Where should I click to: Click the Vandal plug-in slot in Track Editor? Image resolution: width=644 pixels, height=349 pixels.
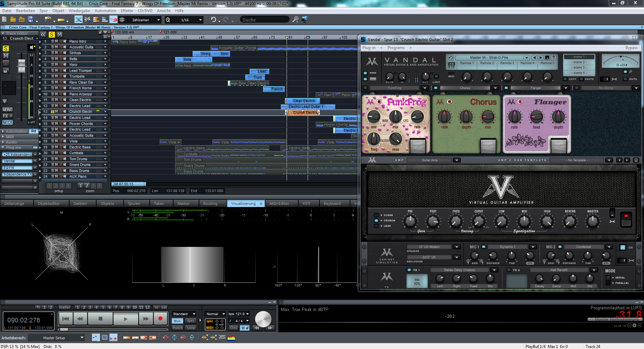(17, 161)
